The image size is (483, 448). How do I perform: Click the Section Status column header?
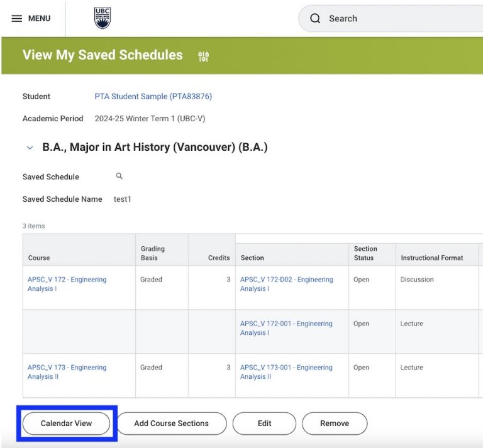(x=365, y=253)
